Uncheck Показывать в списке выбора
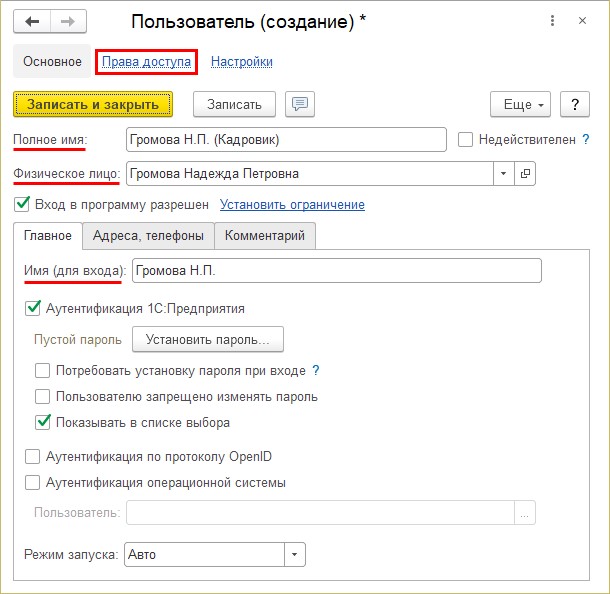Image resolution: width=610 pixels, height=594 pixels. click(x=42, y=422)
